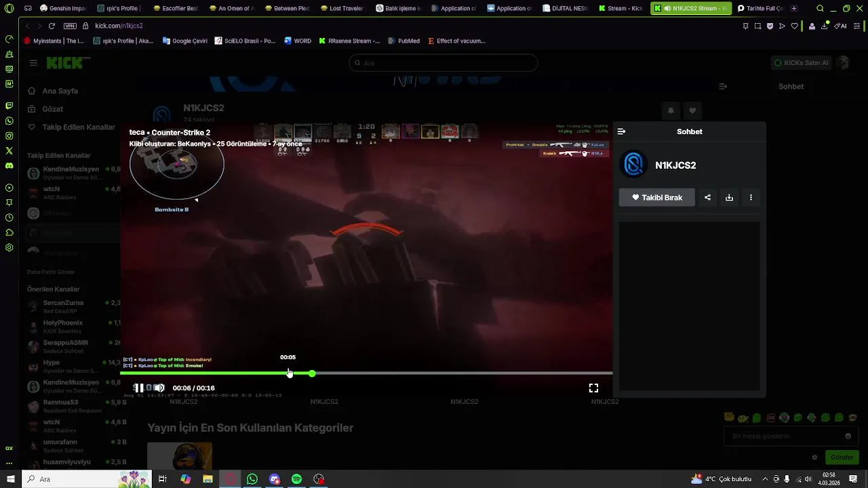Open File Explorer from the taskbar
The image size is (868, 488).
(x=208, y=479)
